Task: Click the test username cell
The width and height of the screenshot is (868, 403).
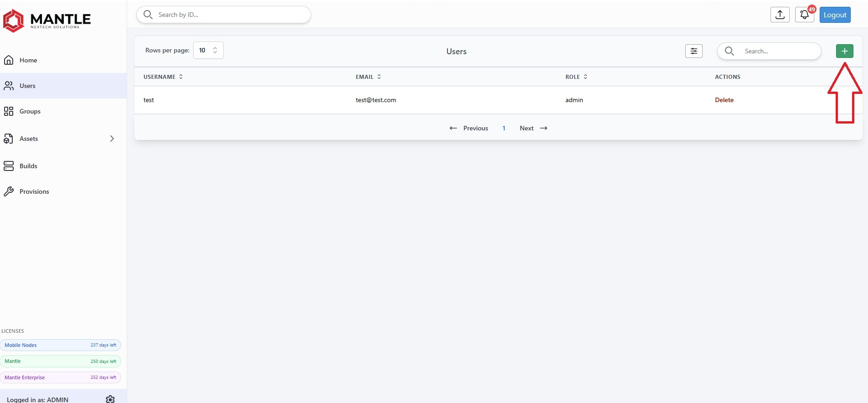Action: coord(149,100)
